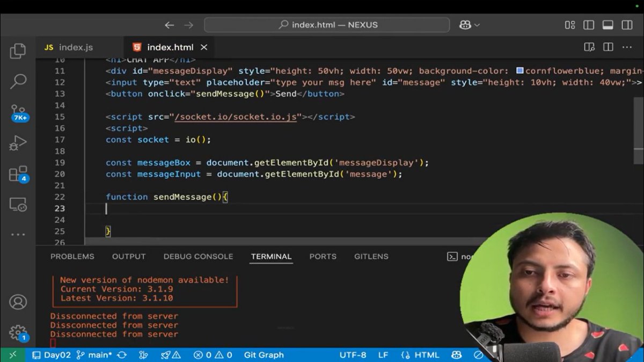Toggle the bottom panel visibility icon
644x362 pixels.
[x=608, y=25]
